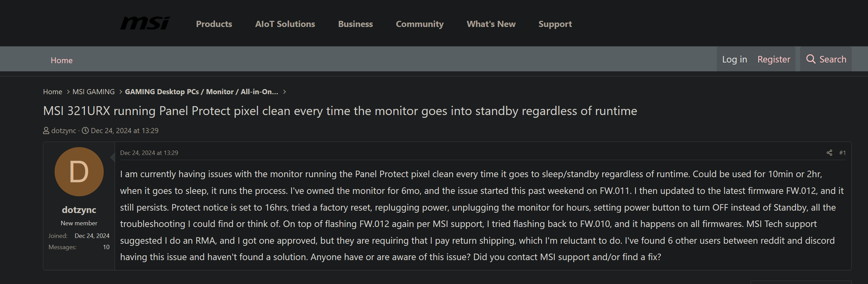The width and height of the screenshot is (868, 284).
Task: Expand the Products dropdown
Action: pyautogui.click(x=214, y=24)
